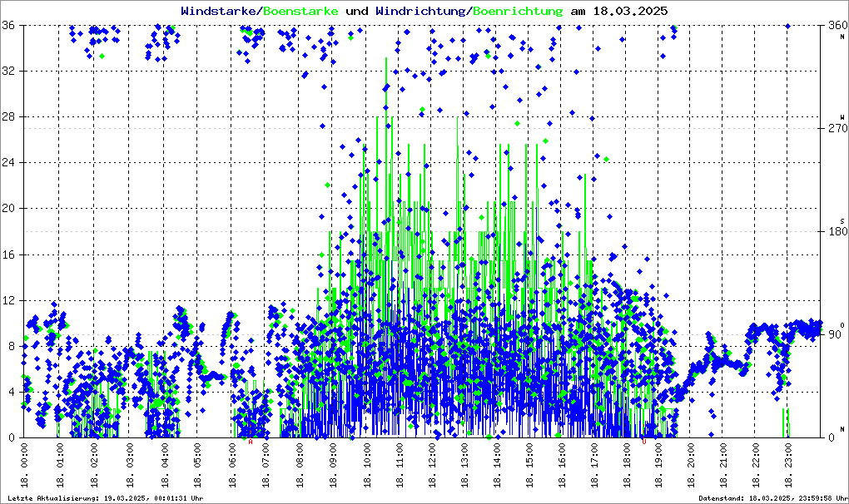The width and height of the screenshot is (849, 504).
Task: Click the red sunrise marker "A"
Action: [251, 442]
